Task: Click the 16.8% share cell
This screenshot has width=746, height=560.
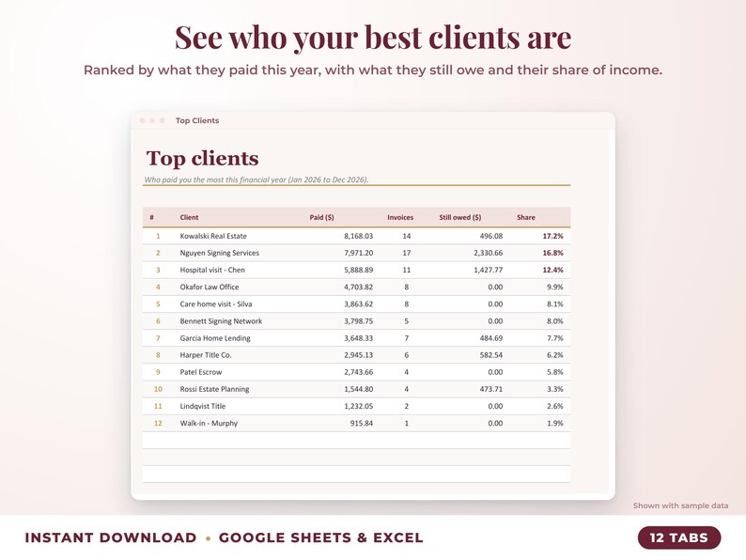Action: point(552,253)
